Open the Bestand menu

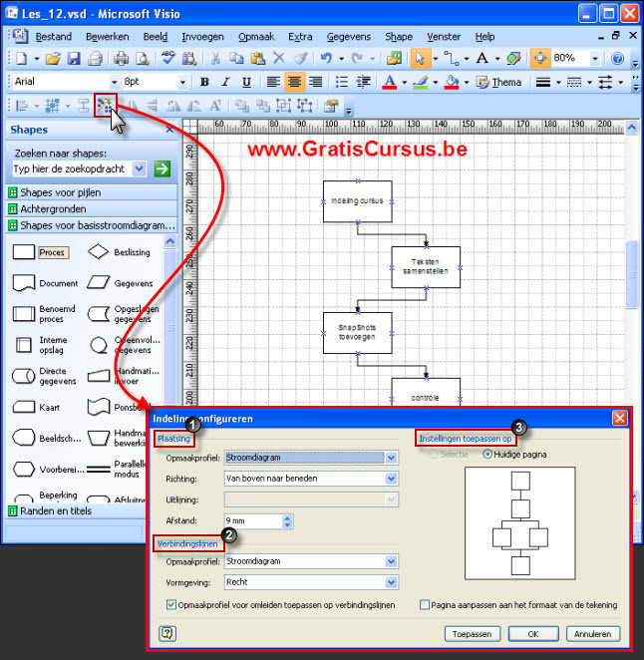coord(54,37)
